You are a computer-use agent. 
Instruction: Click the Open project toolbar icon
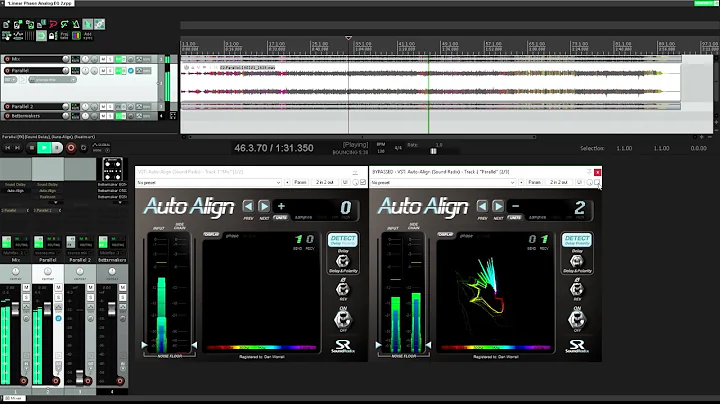click(18, 24)
